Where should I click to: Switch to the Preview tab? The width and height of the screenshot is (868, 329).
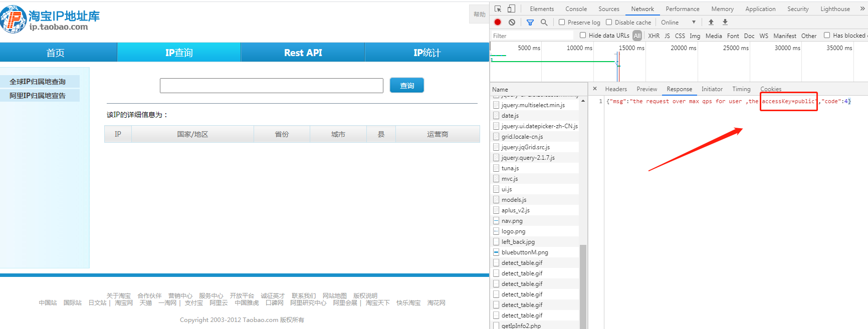pos(647,89)
